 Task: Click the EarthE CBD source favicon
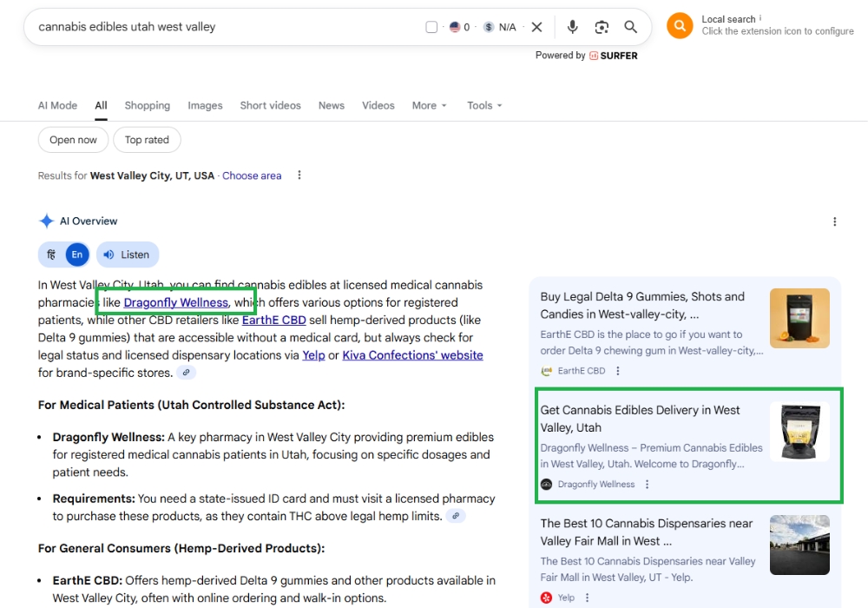546,371
